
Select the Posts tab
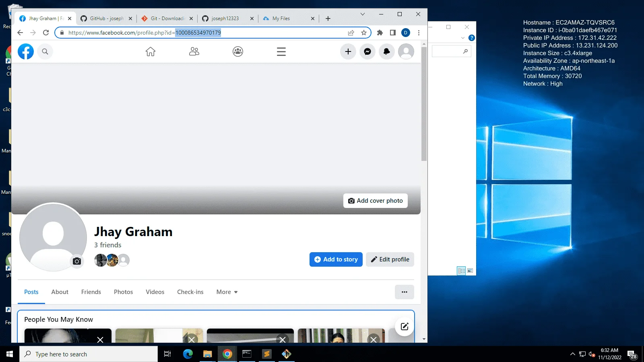click(31, 292)
